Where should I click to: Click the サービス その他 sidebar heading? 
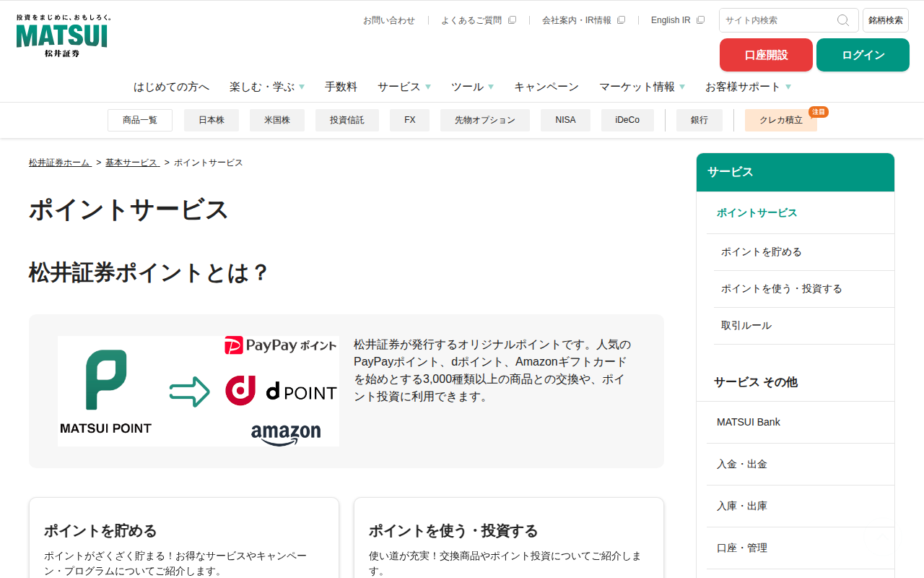756,382
